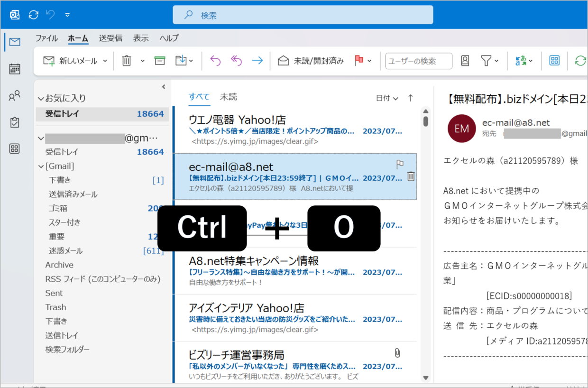Click the ユーザーの検索 input field
The image size is (588, 388).
click(x=419, y=61)
